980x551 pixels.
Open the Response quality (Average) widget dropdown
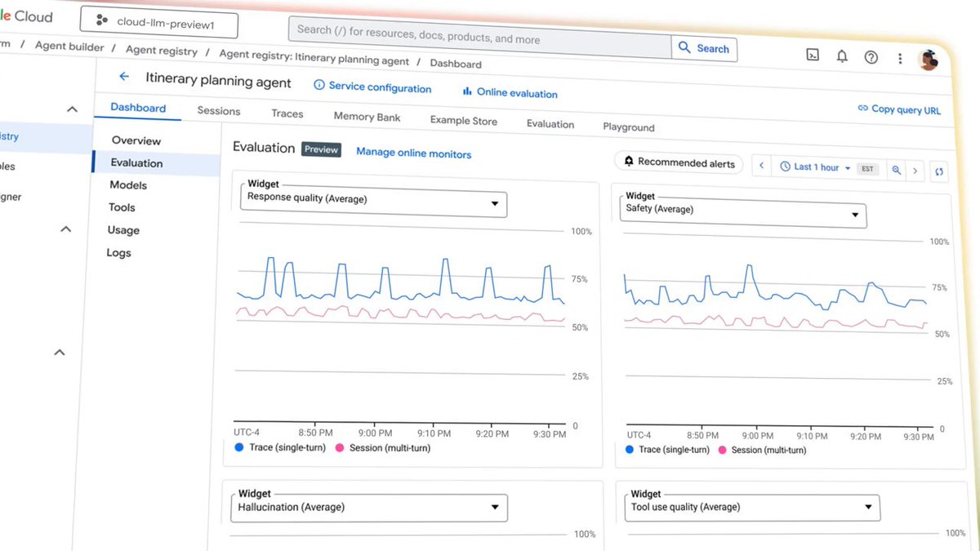(x=374, y=202)
